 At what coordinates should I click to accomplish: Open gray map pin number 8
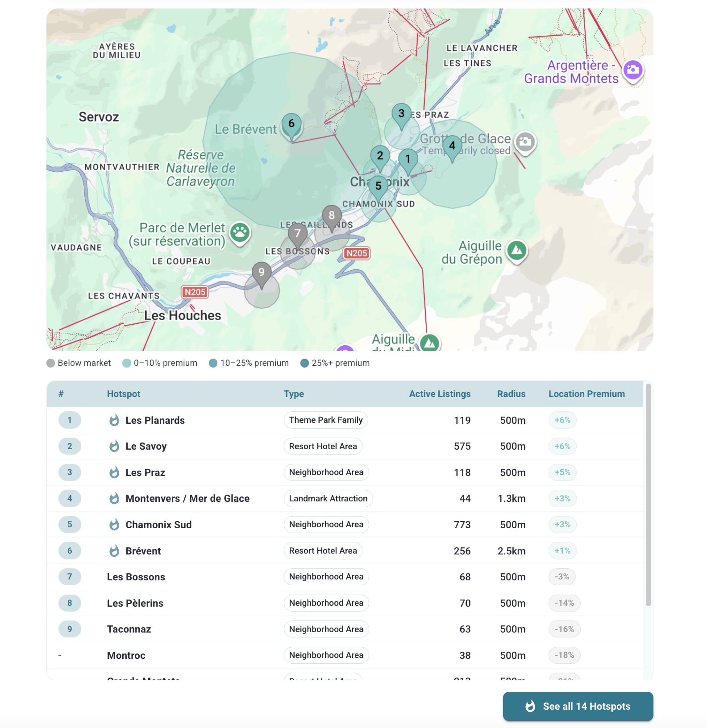tap(332, 218)
